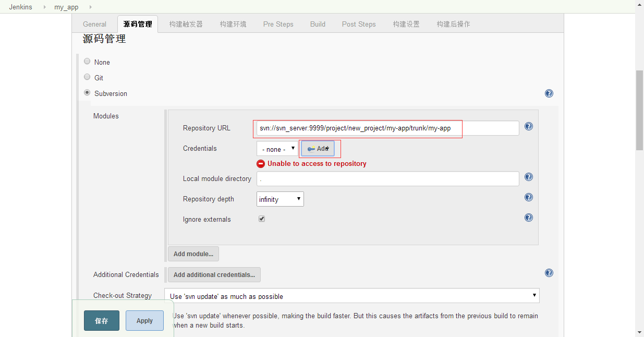
Task: Click the scrollbar up arrow
Action: [639, 5]
